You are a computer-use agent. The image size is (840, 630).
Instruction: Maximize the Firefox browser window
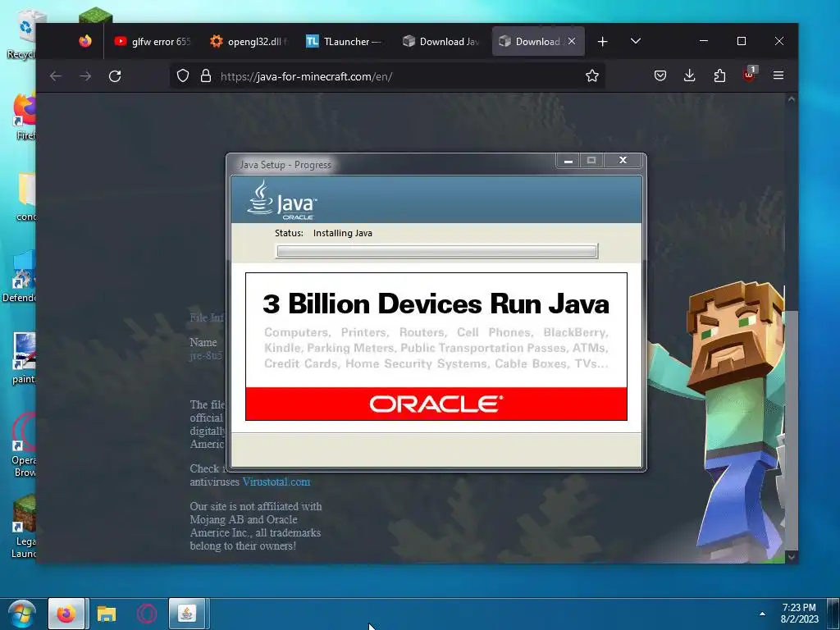click(742, 41)
